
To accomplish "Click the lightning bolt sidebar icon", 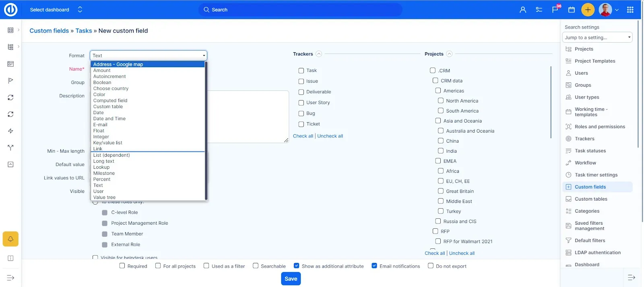I will [x=10, y=131].
